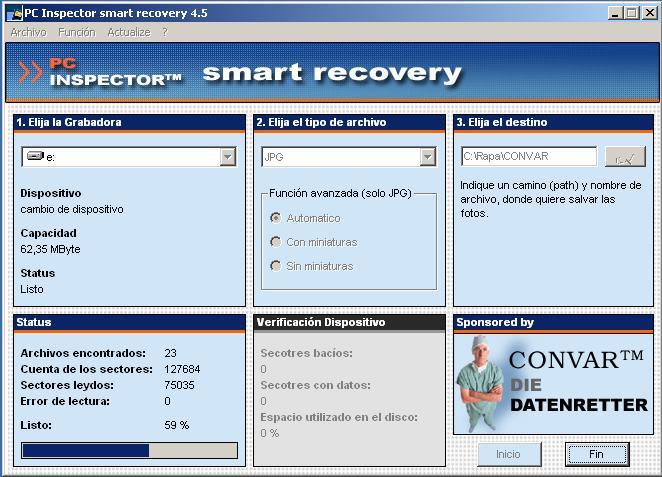Click the 'Secotres bacíos:' label
662x477 pixels.
307,353
